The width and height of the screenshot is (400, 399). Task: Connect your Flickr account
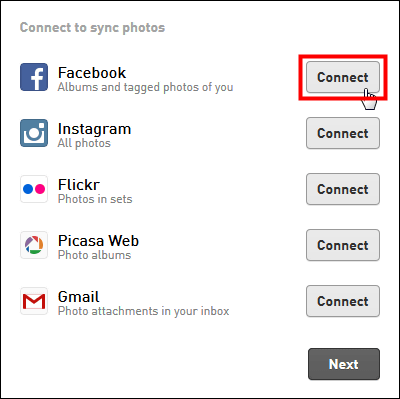coord(343,189)
